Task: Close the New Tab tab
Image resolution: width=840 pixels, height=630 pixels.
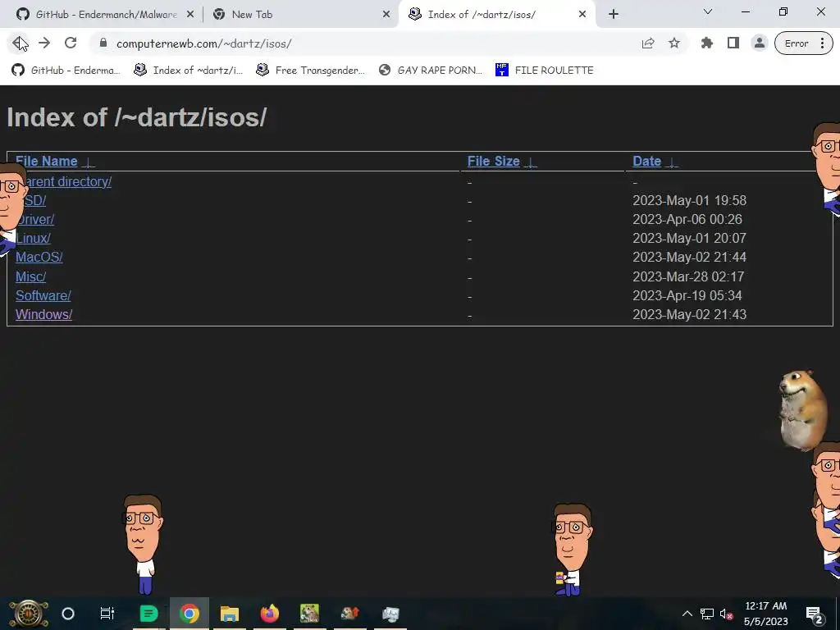Action: (x=386, y=15)
